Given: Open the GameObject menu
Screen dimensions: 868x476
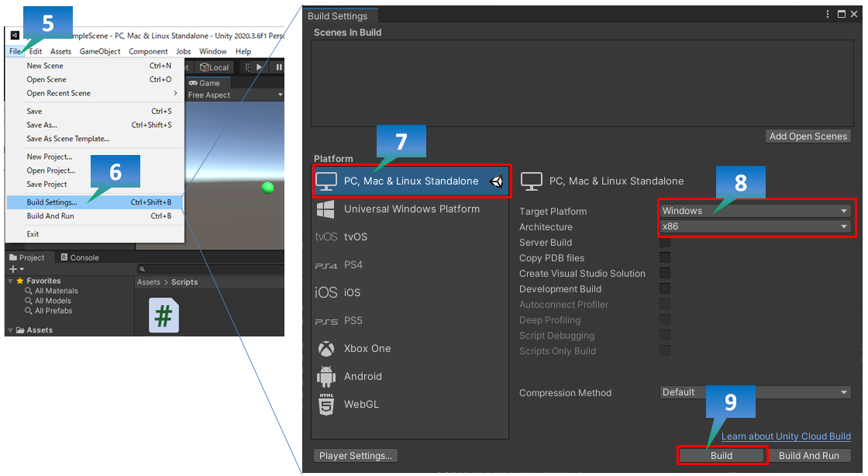Looking at the screenshot, I should point(100,51).
